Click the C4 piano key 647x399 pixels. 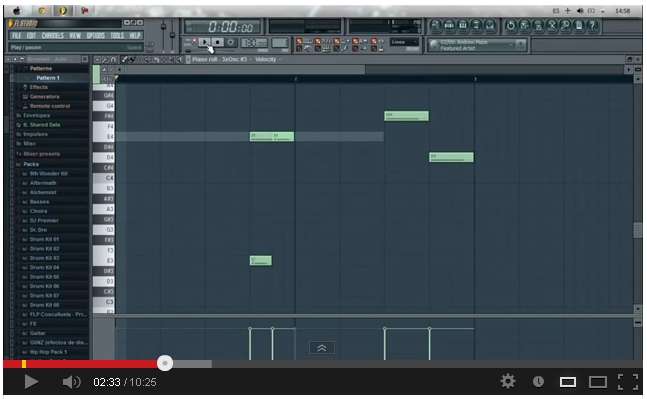[104, 178]
